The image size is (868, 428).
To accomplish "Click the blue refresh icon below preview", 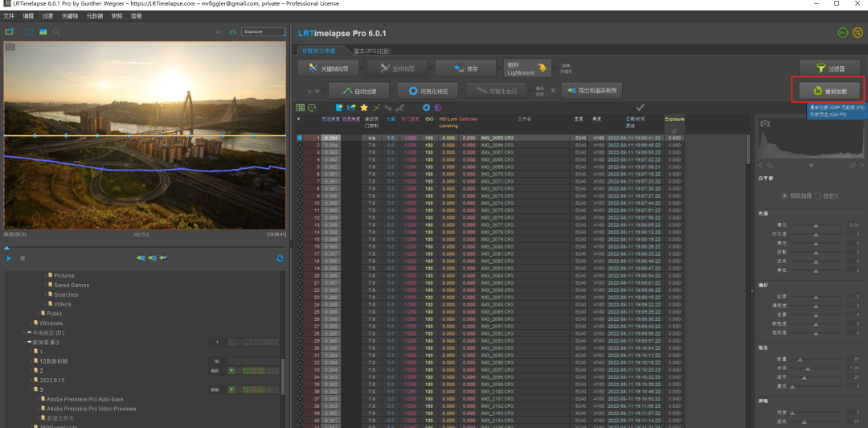I will (x=280, y=258).
